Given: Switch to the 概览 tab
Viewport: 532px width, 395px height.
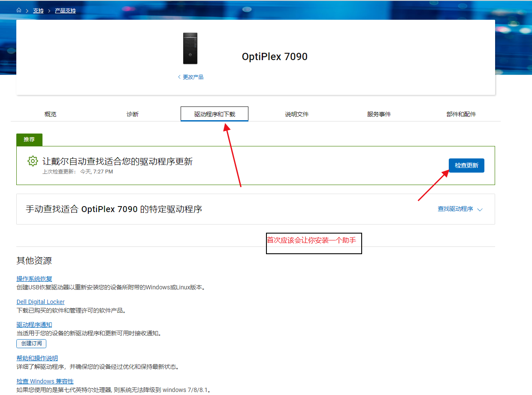Looking at the screenshot, I should [x=50, y=114].
